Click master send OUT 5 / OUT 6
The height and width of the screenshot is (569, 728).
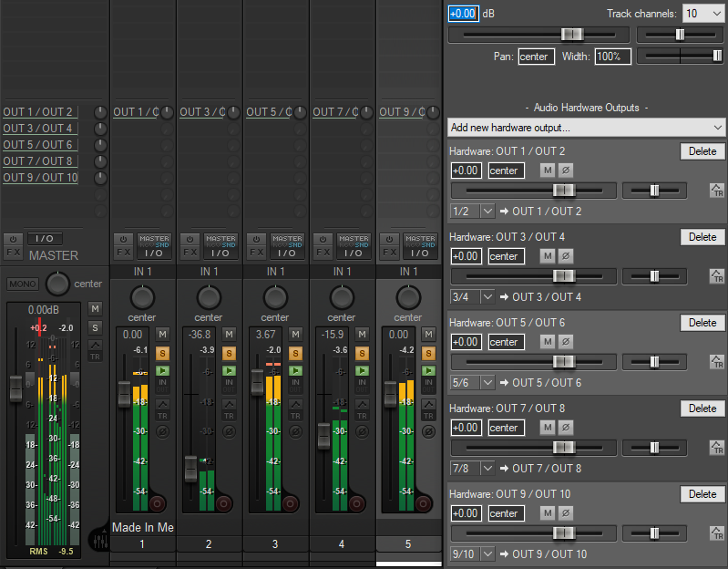click(39, 145)
